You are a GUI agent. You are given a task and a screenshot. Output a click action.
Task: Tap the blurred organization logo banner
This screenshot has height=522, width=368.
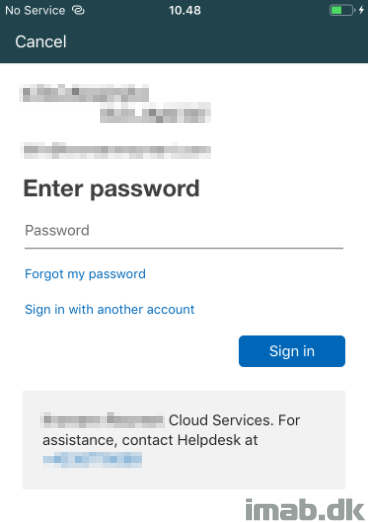(115, 103)
